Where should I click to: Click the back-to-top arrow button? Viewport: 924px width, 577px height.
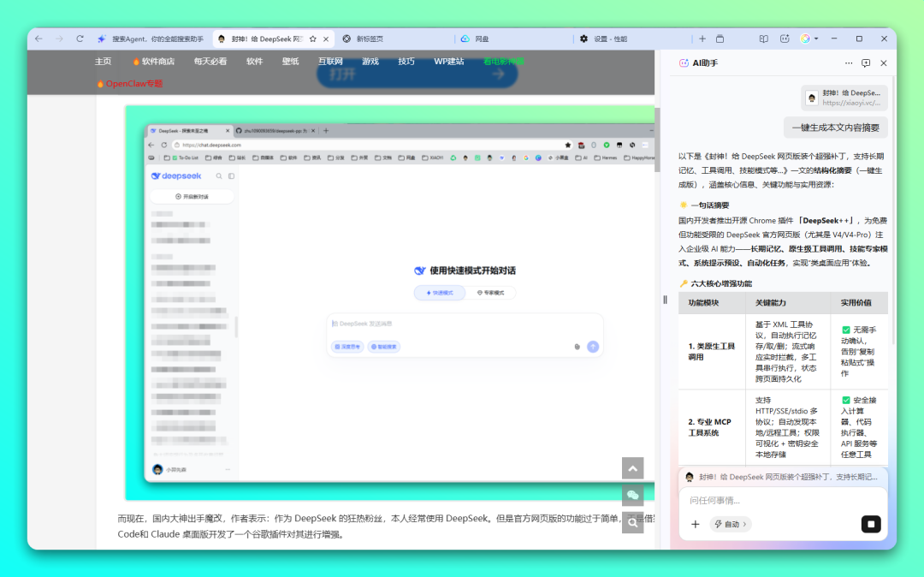point(633,468)
